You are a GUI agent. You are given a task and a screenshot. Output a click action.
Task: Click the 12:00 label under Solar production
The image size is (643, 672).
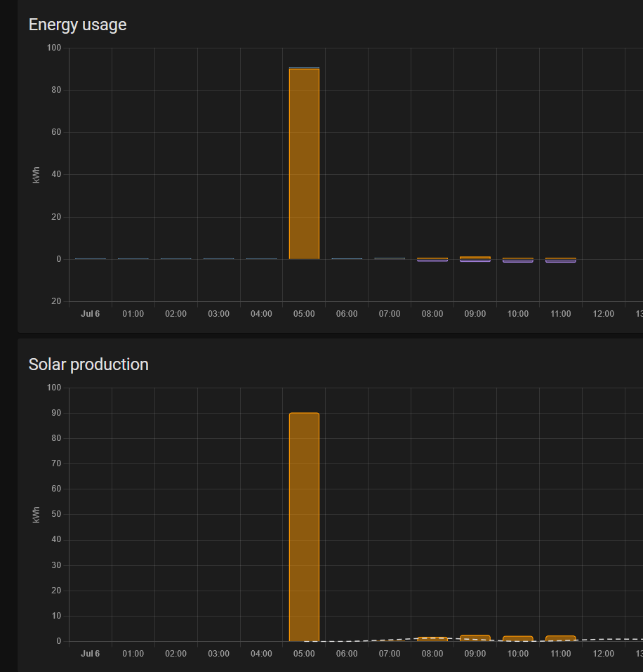tap(603, 654)
